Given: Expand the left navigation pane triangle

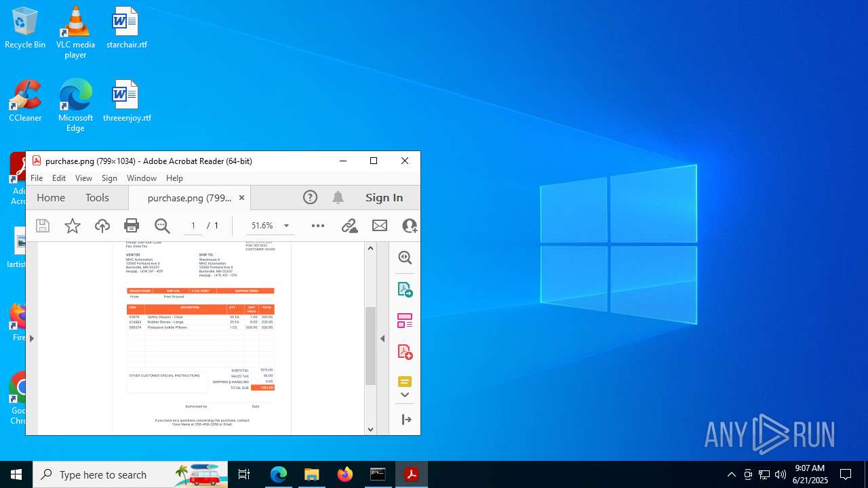Looking at the screenshot, I should (31, 338).
